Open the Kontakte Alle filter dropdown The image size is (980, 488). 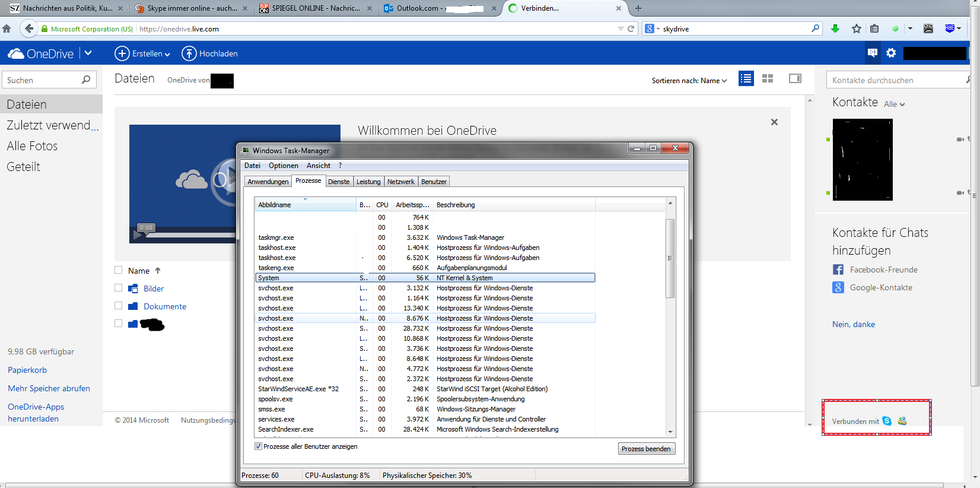895,104
